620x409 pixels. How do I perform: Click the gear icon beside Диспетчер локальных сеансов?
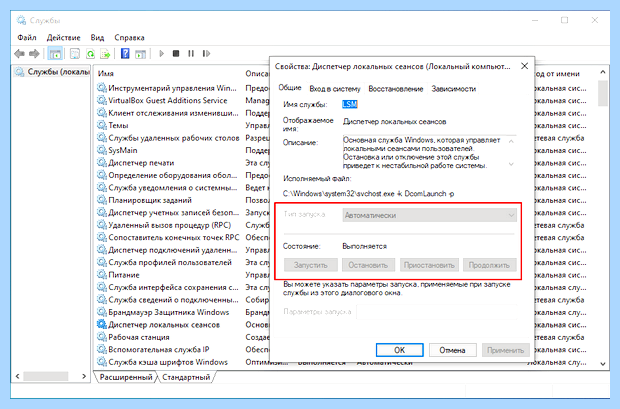[102, 324]
